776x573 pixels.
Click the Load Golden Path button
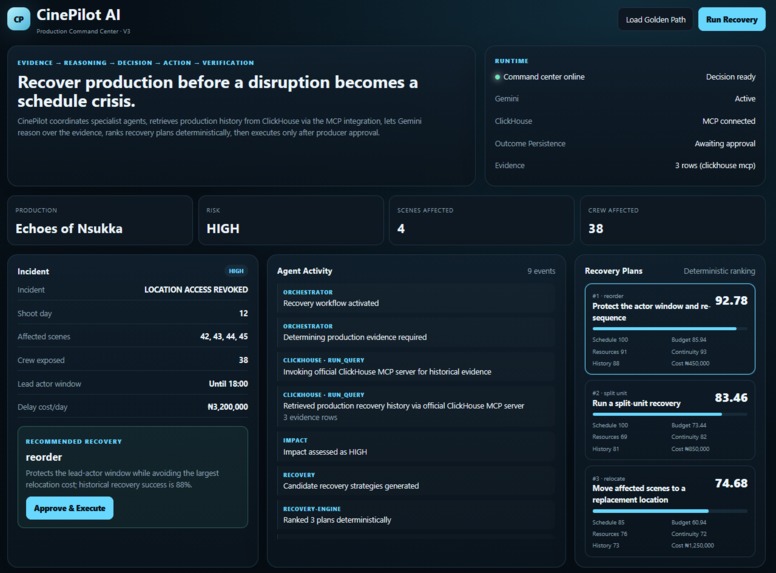tap(655, 20)
